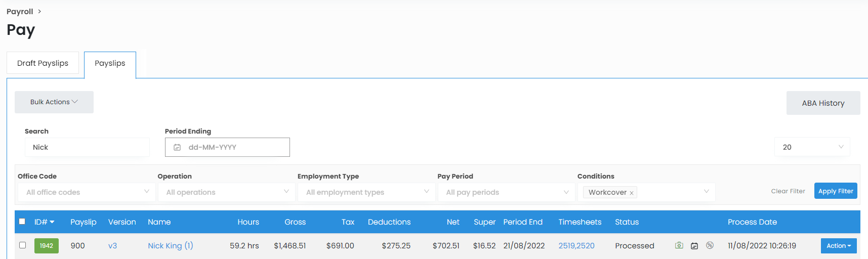Click the calendar note icon beside Processed
This screenshot has height=259, width=868.
tap(694, 246)
